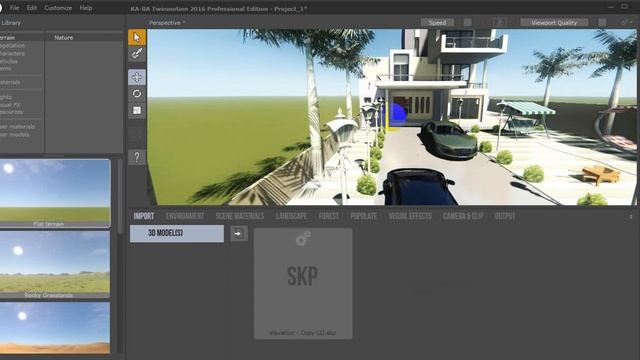Select the Vegetation library category
The height and width of the screenshot is (360, 640).
[12, 46]
